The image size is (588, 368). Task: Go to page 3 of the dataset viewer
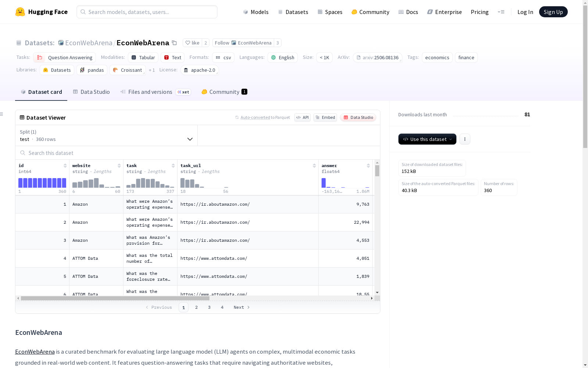click(x=209, y=307)
